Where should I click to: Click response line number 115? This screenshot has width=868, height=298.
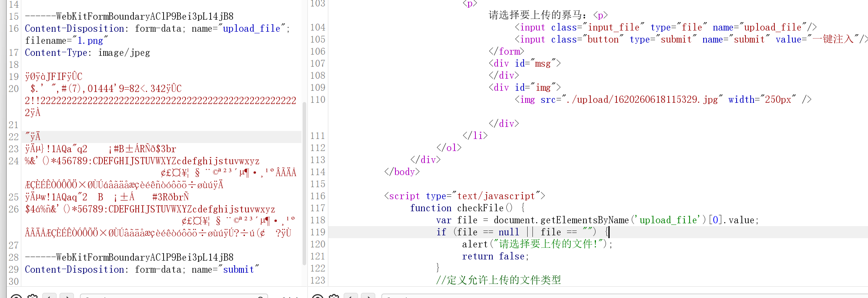coord(317,184)
